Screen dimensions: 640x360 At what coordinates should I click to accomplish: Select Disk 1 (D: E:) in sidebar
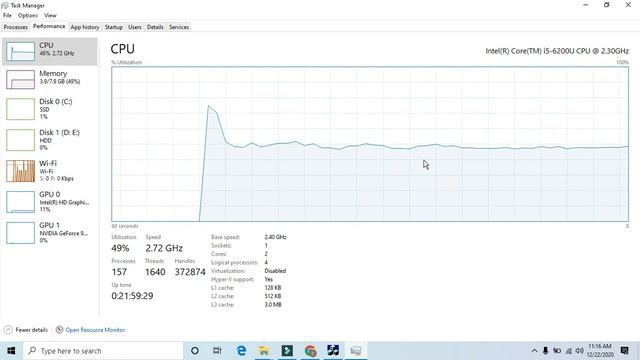click(x=49, y=140)
